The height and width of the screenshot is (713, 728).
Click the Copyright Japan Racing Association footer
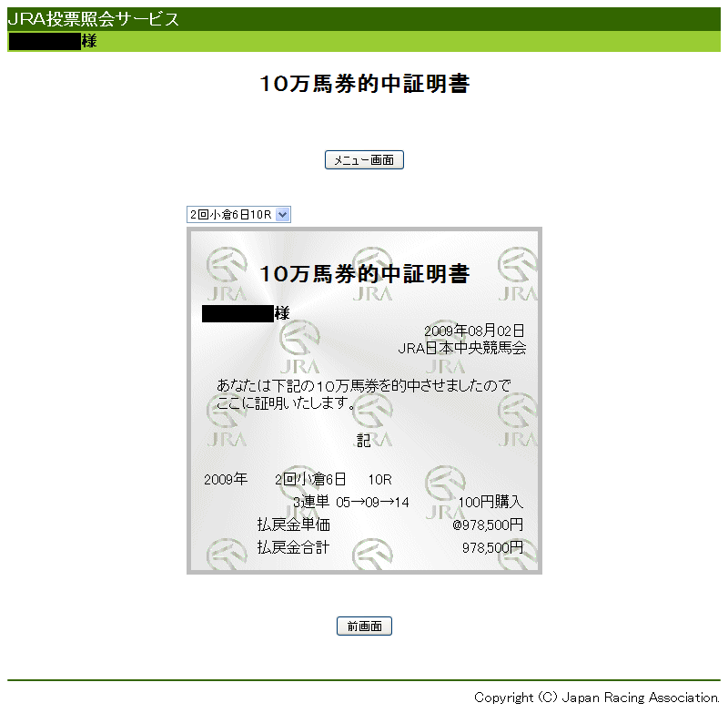point(597,698)
